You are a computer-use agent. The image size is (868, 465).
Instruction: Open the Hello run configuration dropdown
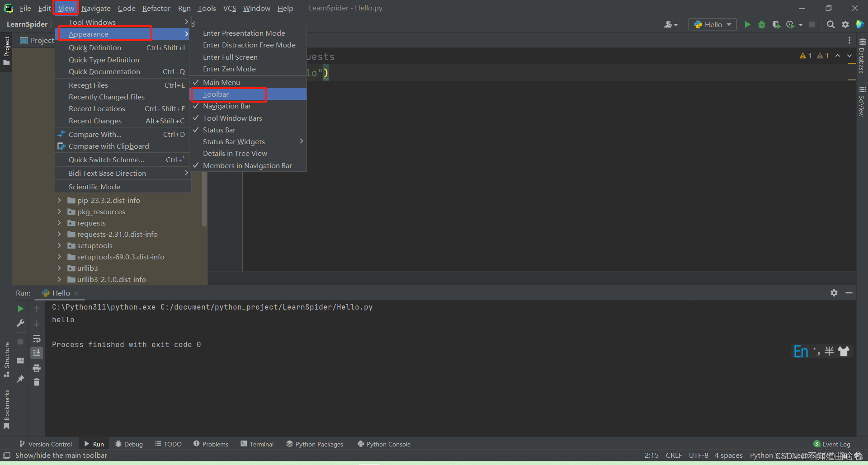[712, 24]
